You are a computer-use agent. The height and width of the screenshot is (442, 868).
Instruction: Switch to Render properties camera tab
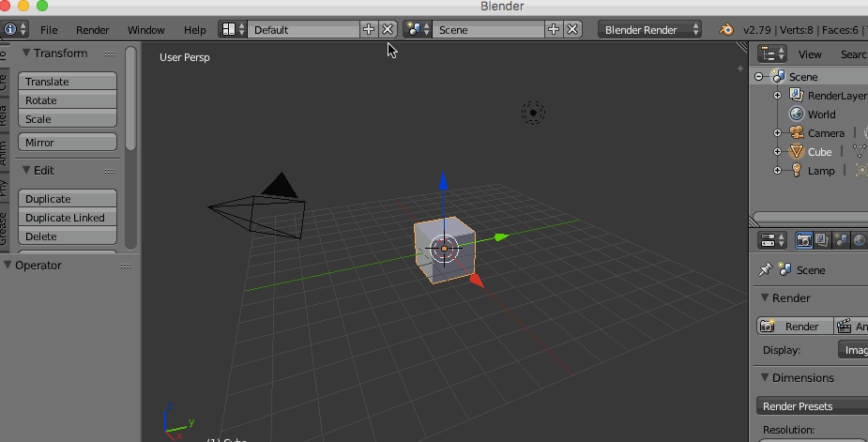click(803, 240)
